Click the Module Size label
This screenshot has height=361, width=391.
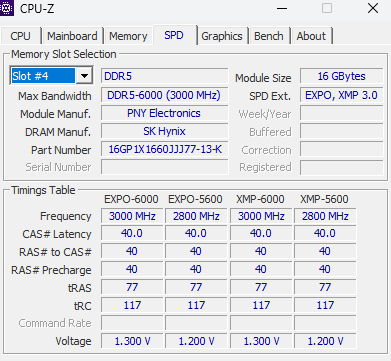click(263, 78)
